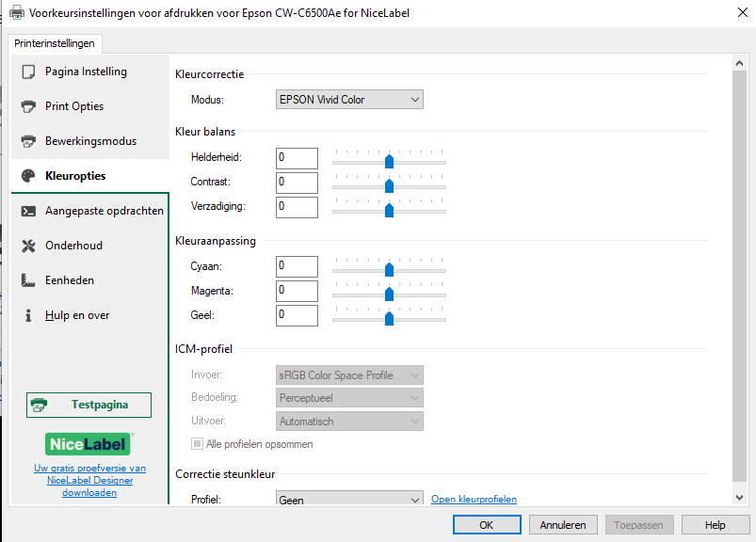The height and width of the screenshot is (542, 756).
Task: Click the Verzadiging slider handle
Action: pos(389,210)
